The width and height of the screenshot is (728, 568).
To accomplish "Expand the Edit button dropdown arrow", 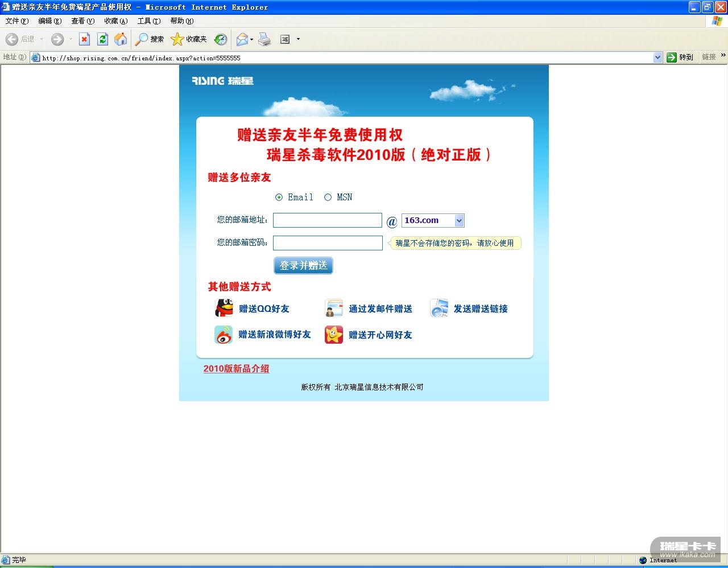I will click(298, 39).
